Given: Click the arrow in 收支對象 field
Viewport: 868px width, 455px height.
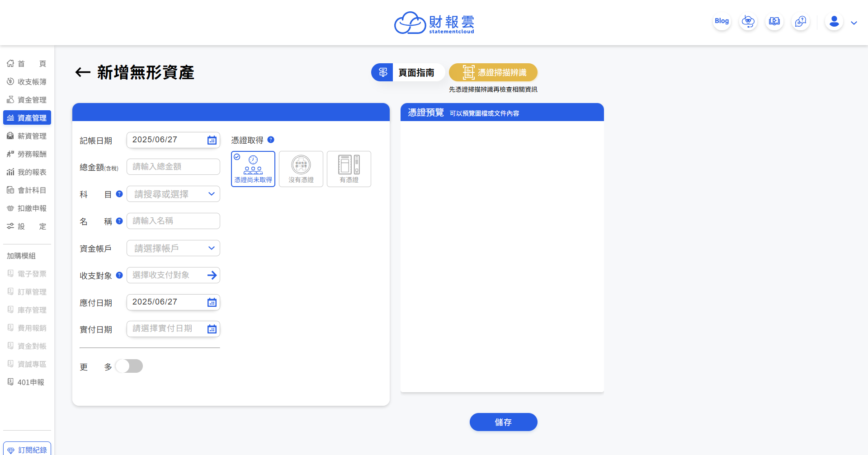Looking at the screenshot, I should [x=212, y=275].
